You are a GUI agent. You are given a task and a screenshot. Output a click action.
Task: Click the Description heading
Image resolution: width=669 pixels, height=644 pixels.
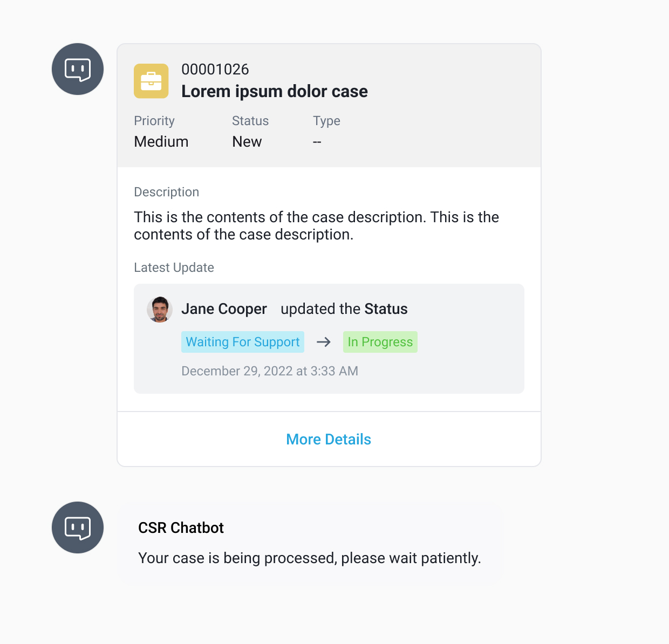click(x=166, y=192)
